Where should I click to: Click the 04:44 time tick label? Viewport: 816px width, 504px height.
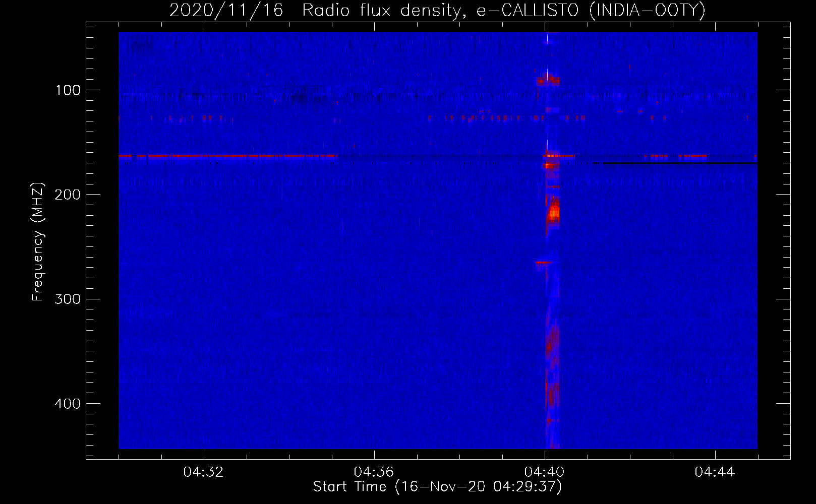(x=715, y=472)
